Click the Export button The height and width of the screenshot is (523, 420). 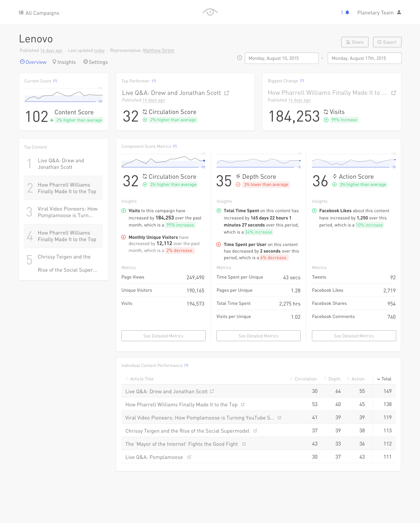click(387, 42)
